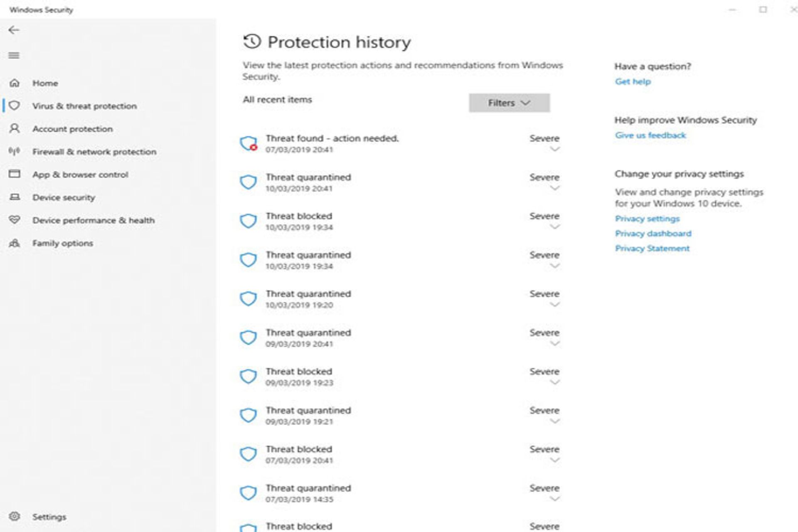Open the hamburger navigation menu
Image resolution: width=798 pixels, height=532 pixels.
tap(14, 55)
